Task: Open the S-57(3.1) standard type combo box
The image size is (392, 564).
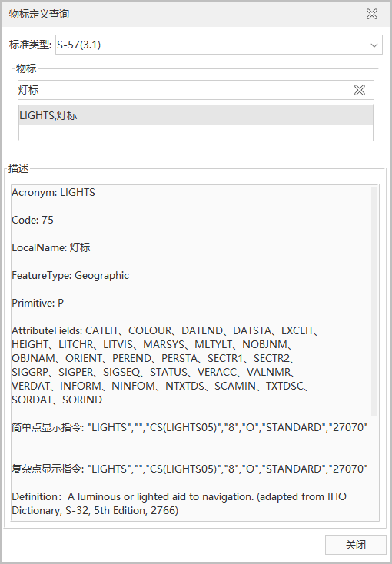Action: tap(218, 45)
